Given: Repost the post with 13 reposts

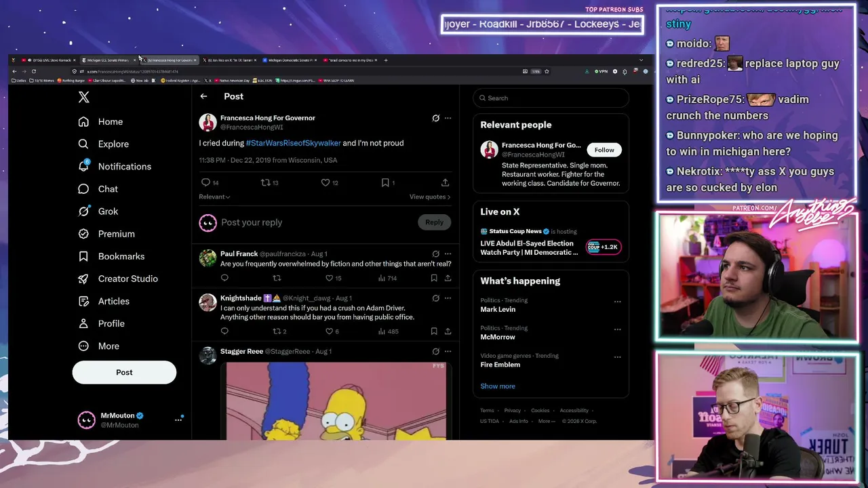Looking at the screenshot, I should 266,182.
